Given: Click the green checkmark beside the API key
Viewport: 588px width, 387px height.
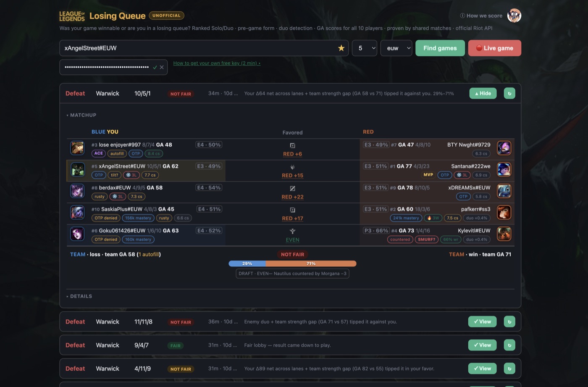Looking at the screenshot, I should [155, 67].
